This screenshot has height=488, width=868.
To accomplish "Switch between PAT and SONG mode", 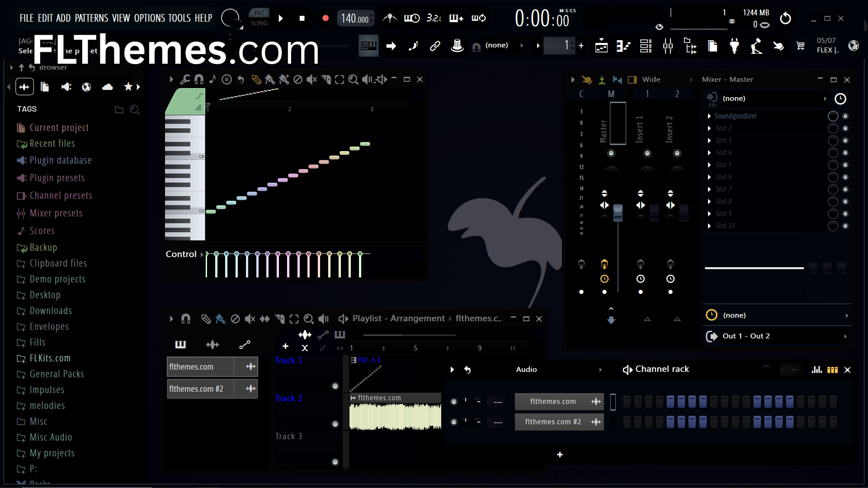I will [x=259, y=18].
